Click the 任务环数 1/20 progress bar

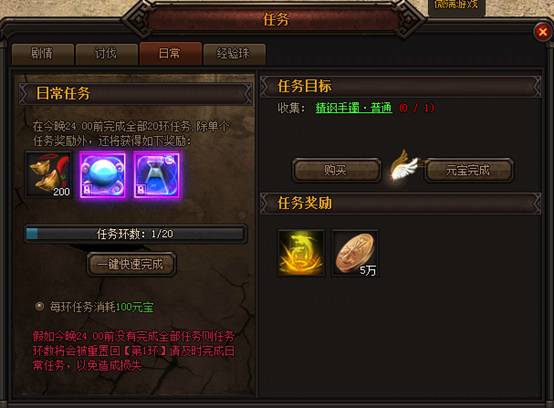(x=135, y=233)
